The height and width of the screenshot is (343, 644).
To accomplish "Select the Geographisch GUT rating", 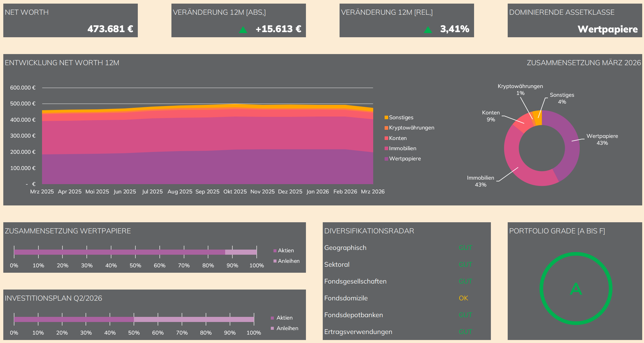I will tap(465, 248).
